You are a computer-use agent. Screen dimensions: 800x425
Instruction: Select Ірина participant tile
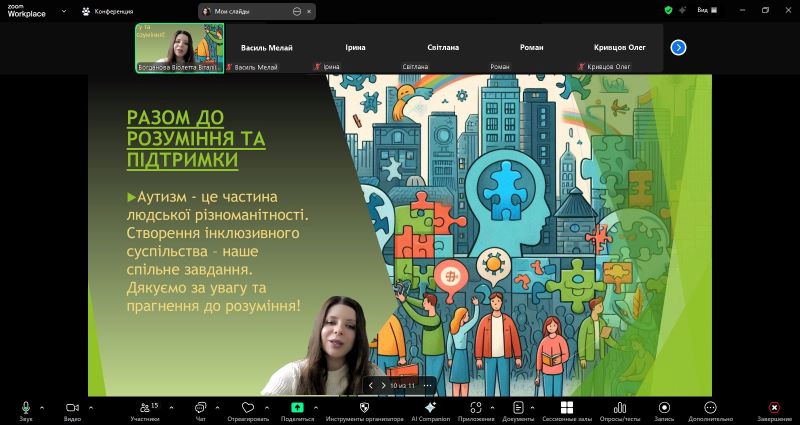(x=355, y=48)
